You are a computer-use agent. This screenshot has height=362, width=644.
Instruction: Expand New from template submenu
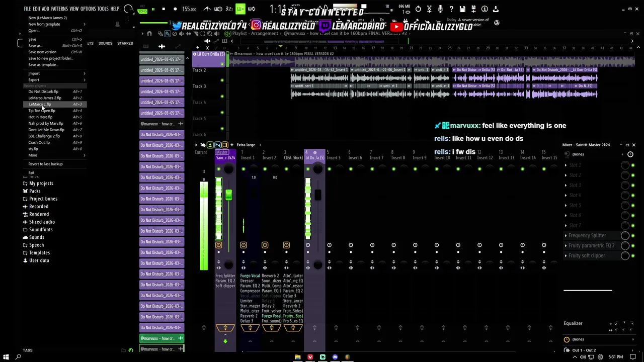[x=55, y=24]
